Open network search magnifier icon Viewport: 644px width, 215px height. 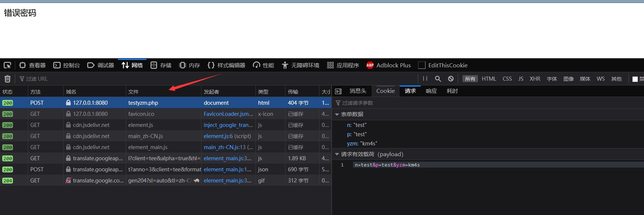(438, 79)
